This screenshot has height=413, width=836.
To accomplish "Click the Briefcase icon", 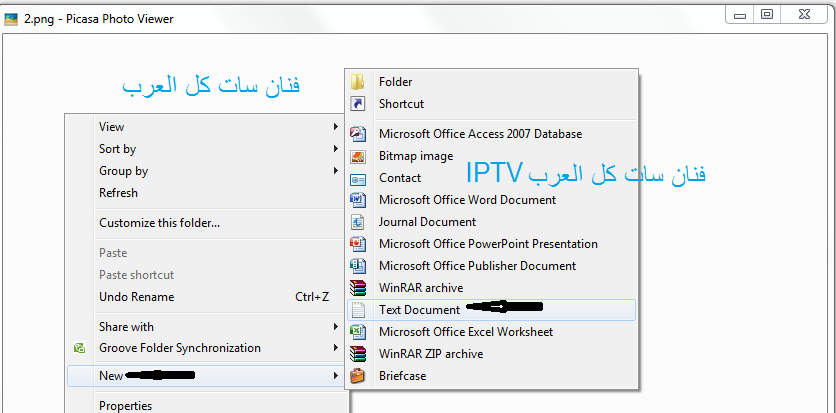I will pyautogui.click(x=358, y=376).
